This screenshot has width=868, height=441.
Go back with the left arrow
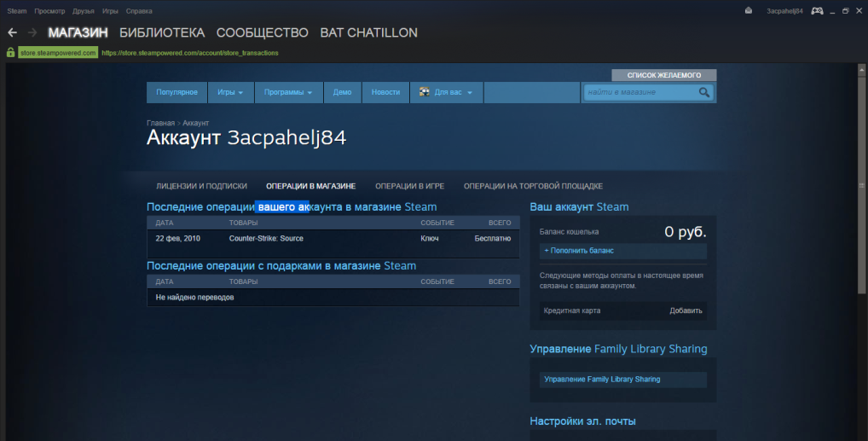click(x=12, y=32)
